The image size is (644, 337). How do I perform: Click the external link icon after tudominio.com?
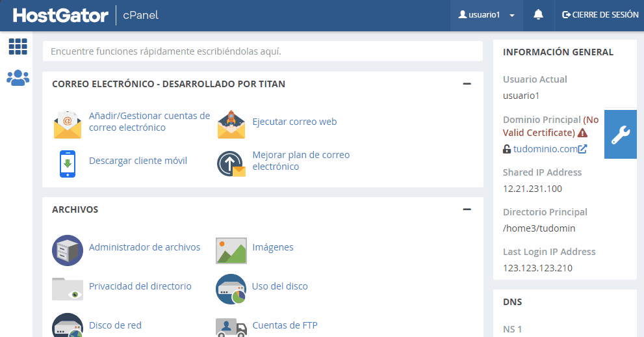click(x=582, y=149)
